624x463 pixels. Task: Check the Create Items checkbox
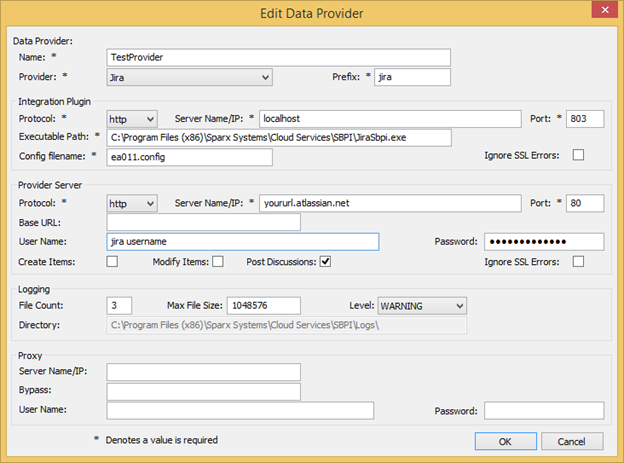tap(112, 262)
